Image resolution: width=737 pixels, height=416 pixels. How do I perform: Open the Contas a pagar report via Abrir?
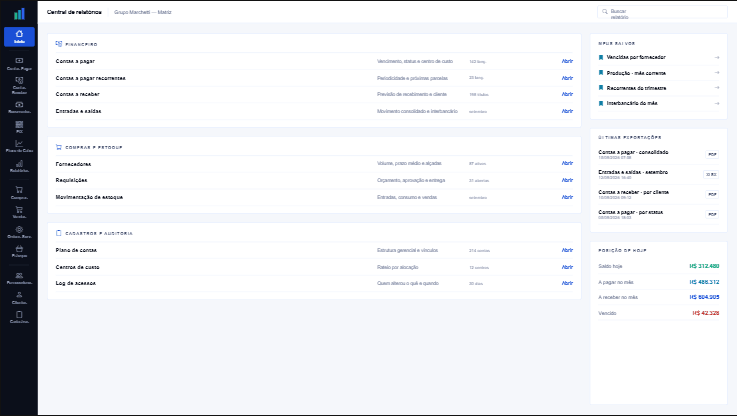[x=567, y=61]
